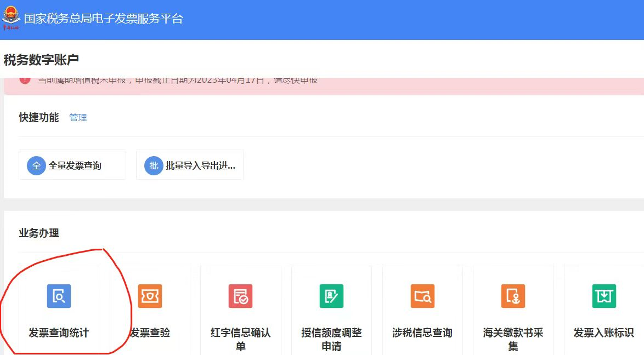Open the 发票查询统计 icon tile

(59, 296)
